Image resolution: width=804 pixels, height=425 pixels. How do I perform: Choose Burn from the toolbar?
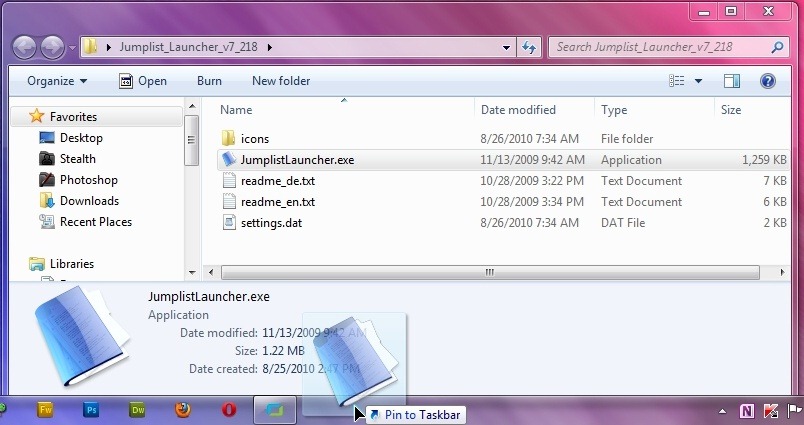[x=209, y=81]
